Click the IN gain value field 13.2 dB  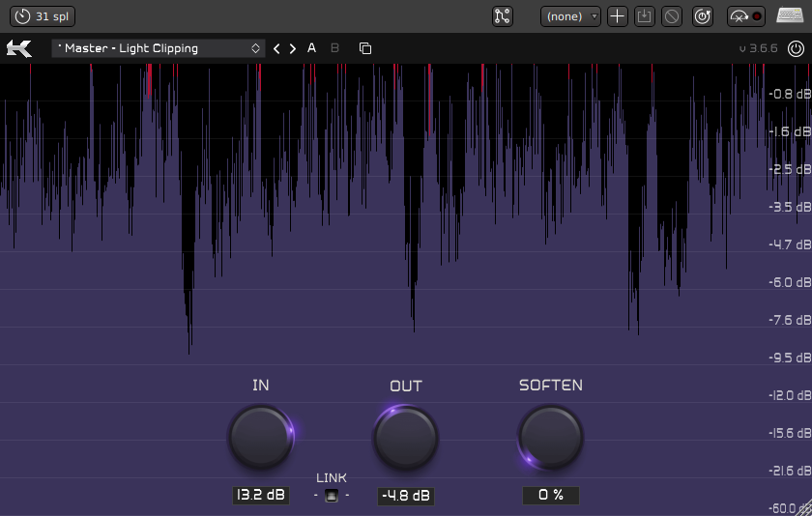(261, 496)
